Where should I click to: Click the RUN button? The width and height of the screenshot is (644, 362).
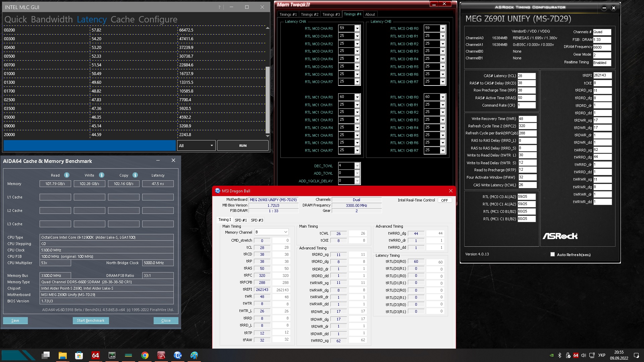tap(243, 145)
